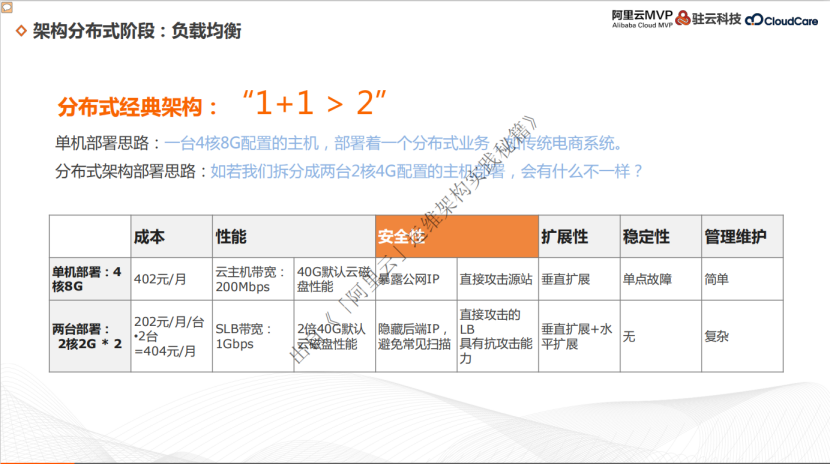Select the slide title 架构分布式阶段：负载均衡
The width and height of the screenshot is (830, 464).
coord(137,31)
